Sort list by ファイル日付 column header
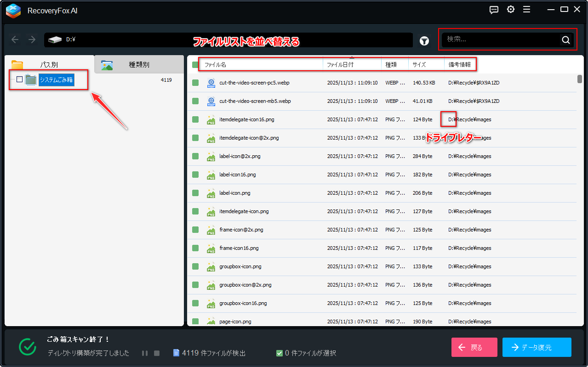 [x=352, y=65]
